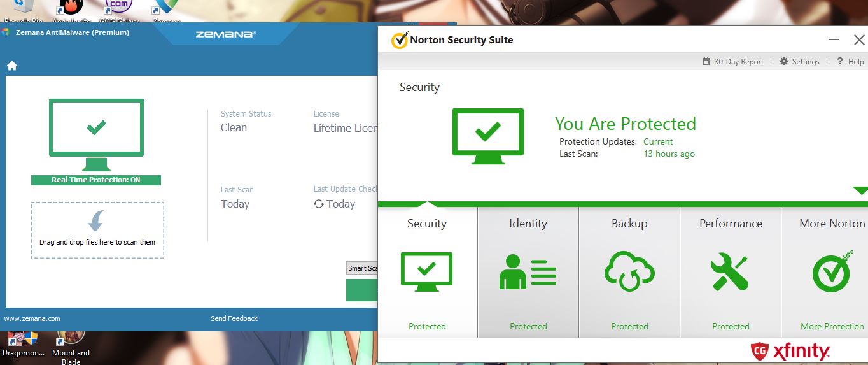The height and width of the screenshot is (365, 868).
Task: Click the Zemana brand logo in header
Action: tap(225, 34)
